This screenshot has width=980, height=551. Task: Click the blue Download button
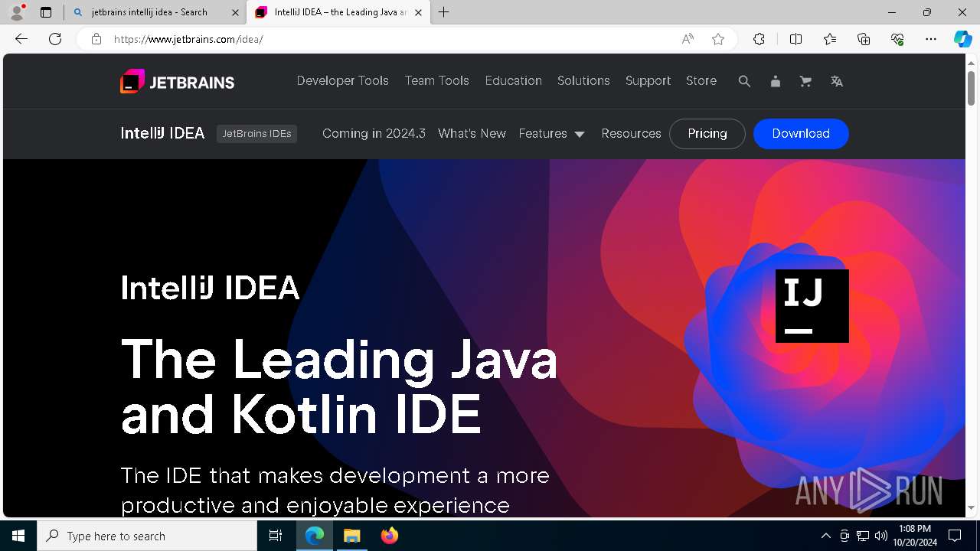pyautogui.click(x=801, y=133)
